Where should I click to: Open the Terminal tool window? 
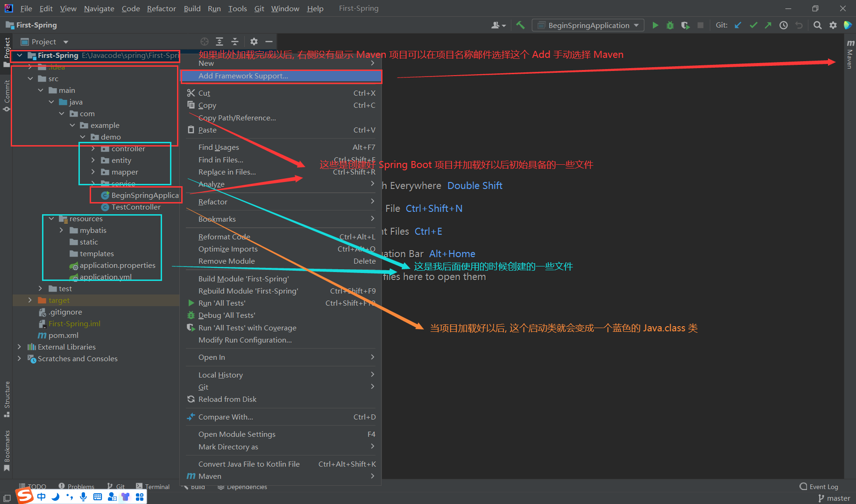pyautogui.click(x=153, y=487)
